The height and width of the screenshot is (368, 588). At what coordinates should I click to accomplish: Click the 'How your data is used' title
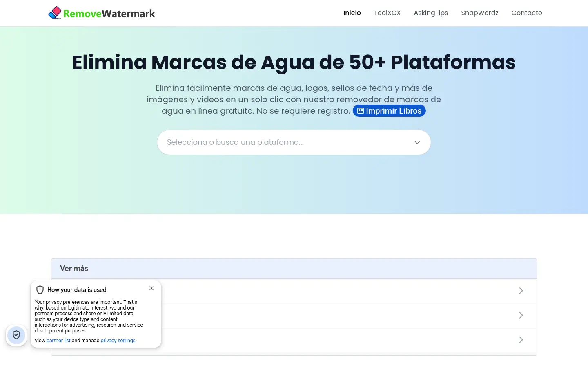click(x=77, y=290)
